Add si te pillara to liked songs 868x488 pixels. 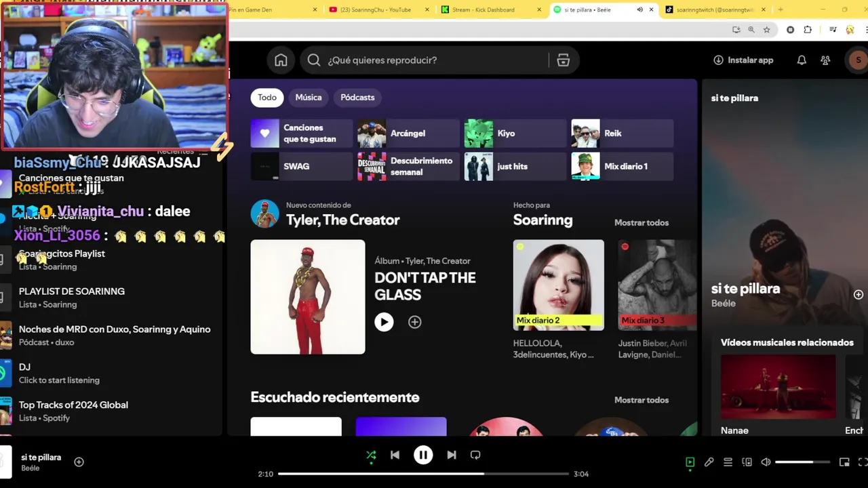79,462
